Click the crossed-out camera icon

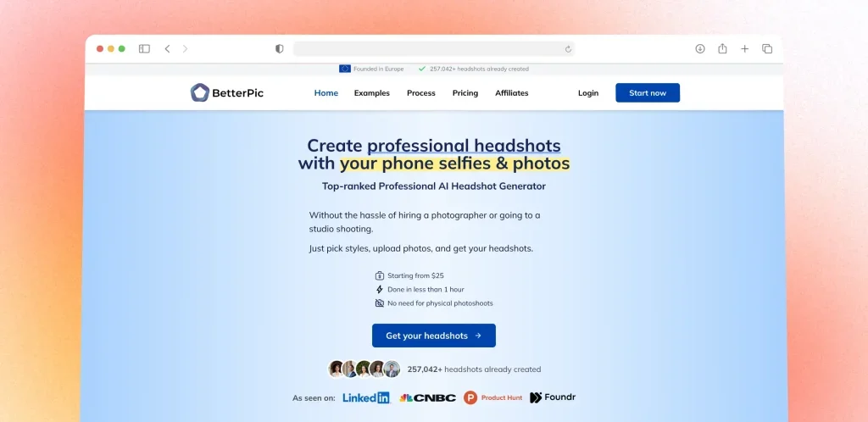click(x=379, y=303)
